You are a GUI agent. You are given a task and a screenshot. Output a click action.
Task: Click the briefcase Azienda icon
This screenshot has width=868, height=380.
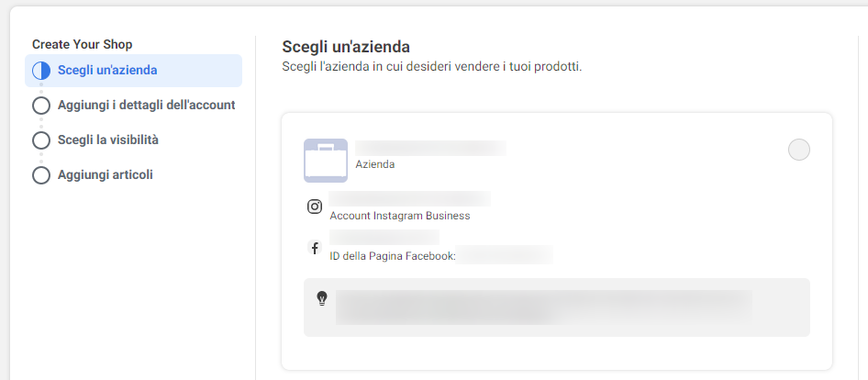click(x=326, y=161)
